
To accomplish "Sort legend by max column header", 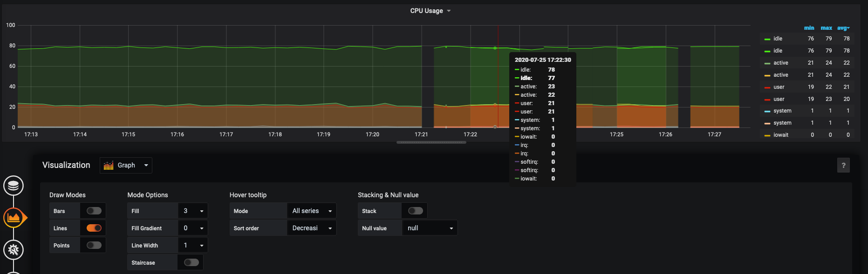I will click(x=827, y=28).
